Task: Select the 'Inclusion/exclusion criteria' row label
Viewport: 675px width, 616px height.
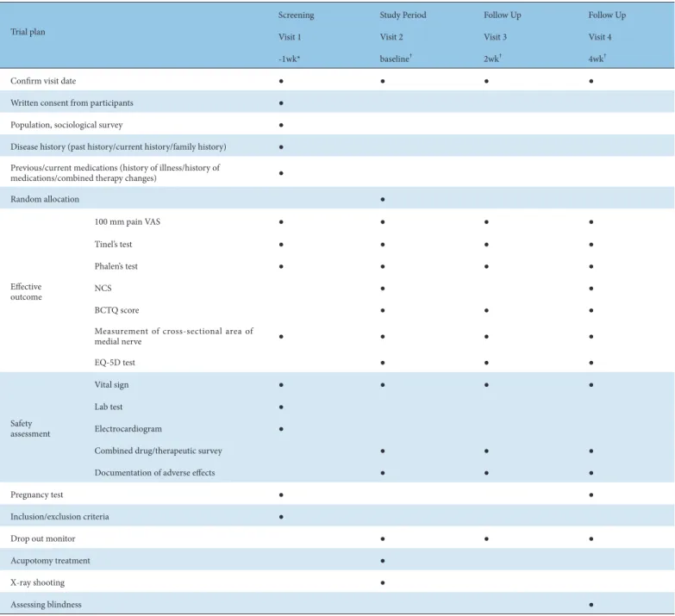Action: click(x=59, y=517)
